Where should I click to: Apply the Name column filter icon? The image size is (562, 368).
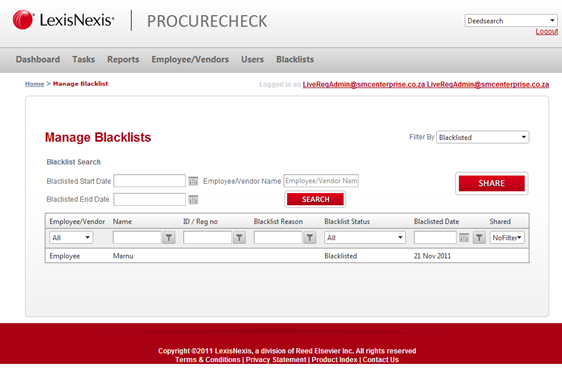(169, 238)
